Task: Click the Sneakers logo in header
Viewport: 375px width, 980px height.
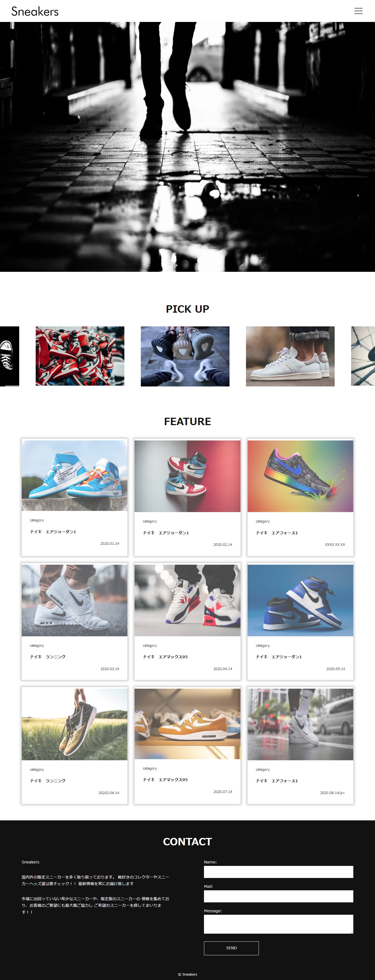Action: click(35, 12)
